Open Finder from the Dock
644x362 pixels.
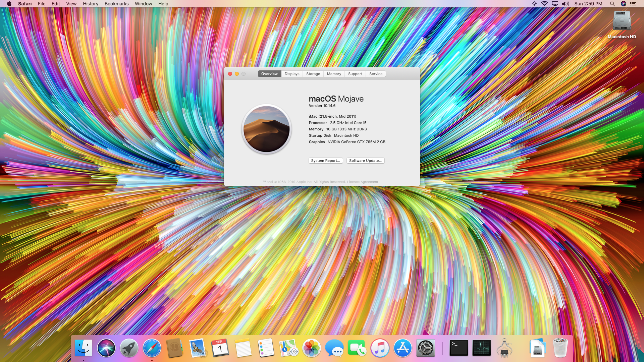pos(84,348)
